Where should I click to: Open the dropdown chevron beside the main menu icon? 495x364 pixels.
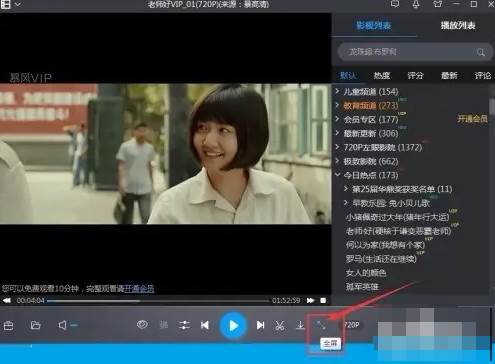click(18, 5)
